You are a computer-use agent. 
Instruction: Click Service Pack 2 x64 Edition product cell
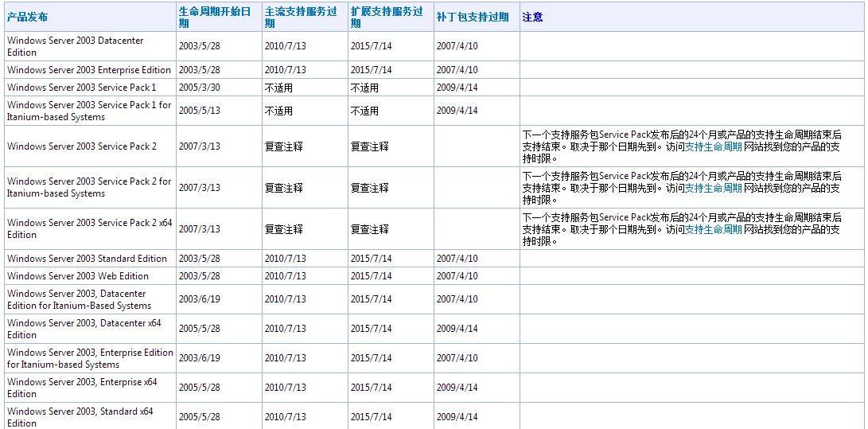(x=90, y=228)
